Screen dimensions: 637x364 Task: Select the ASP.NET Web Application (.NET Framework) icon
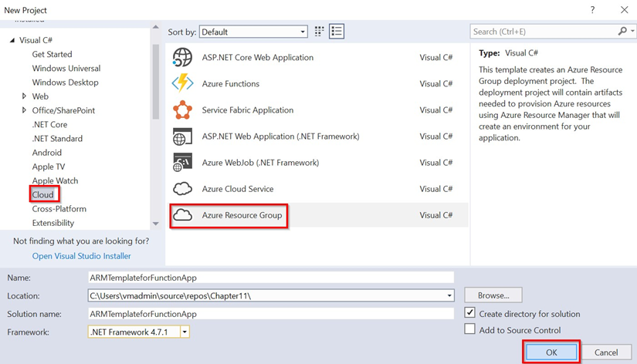[x=182, y=136]
